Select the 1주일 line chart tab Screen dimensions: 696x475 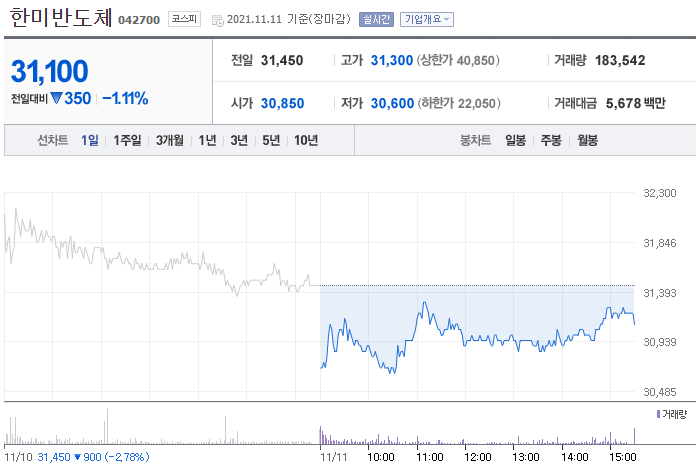[x=127, y=141]
